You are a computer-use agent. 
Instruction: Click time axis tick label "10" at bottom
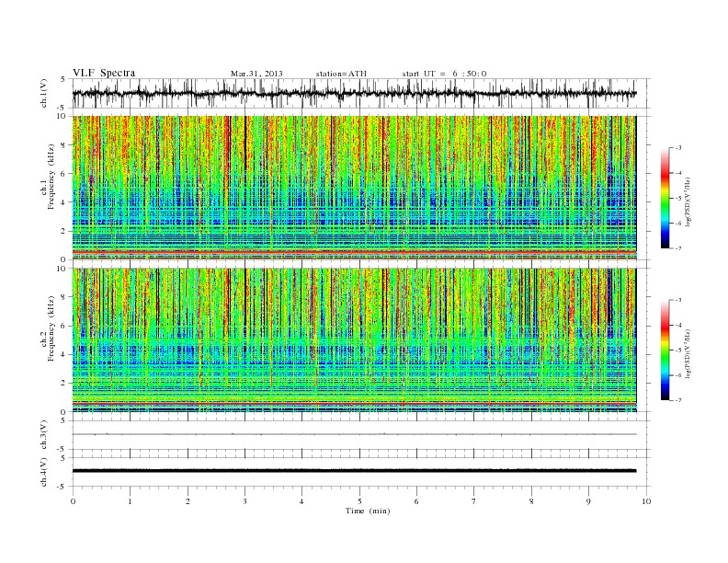(646, 501)
